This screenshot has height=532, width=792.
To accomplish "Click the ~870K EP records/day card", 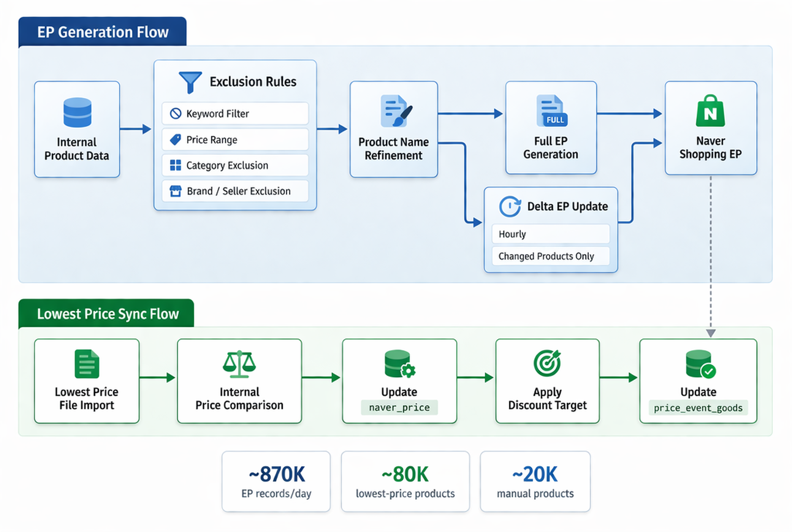I will (x=276, y=482).
